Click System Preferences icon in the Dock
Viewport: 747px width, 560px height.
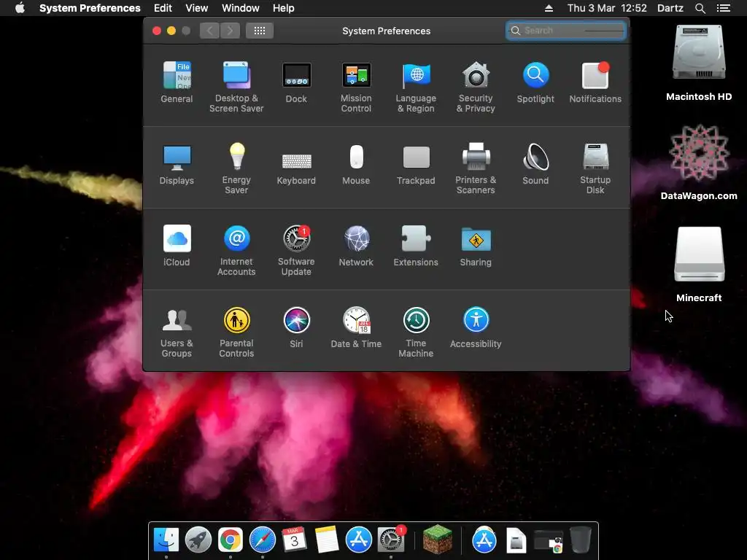pos(391,540)
